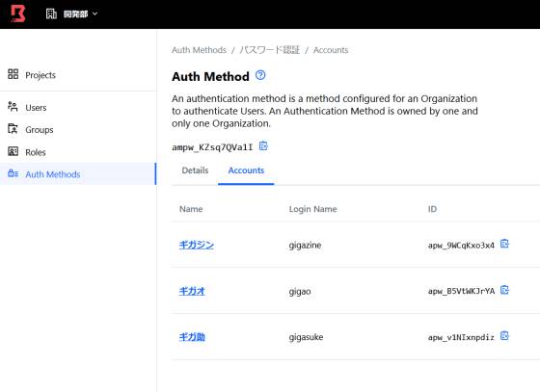
Task: Copy the apw_9WCqKxo3x4 account ID
Action: pyautogui.click(x=504, y=244)
